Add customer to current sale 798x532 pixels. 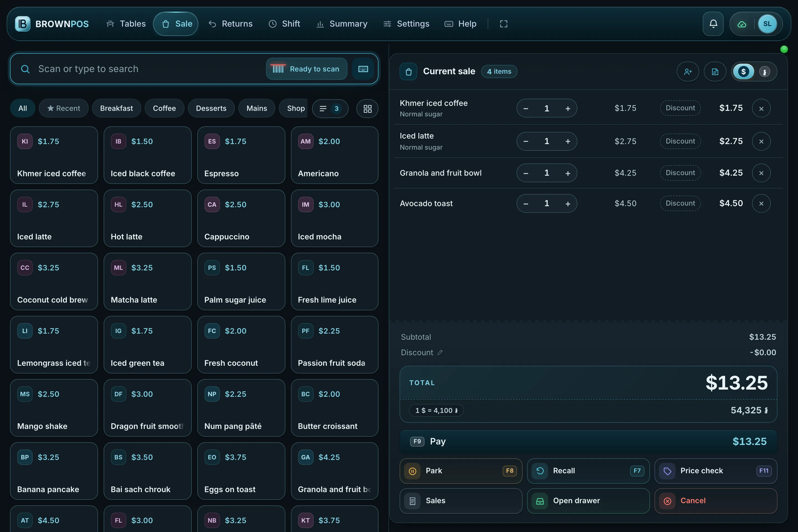(x=688, y=71)
